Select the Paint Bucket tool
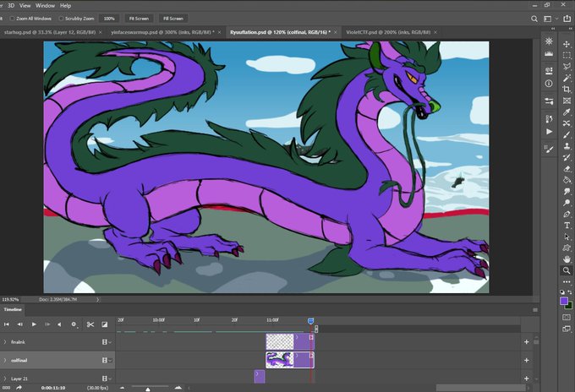575x392 pixels. [x=567, y=180]
